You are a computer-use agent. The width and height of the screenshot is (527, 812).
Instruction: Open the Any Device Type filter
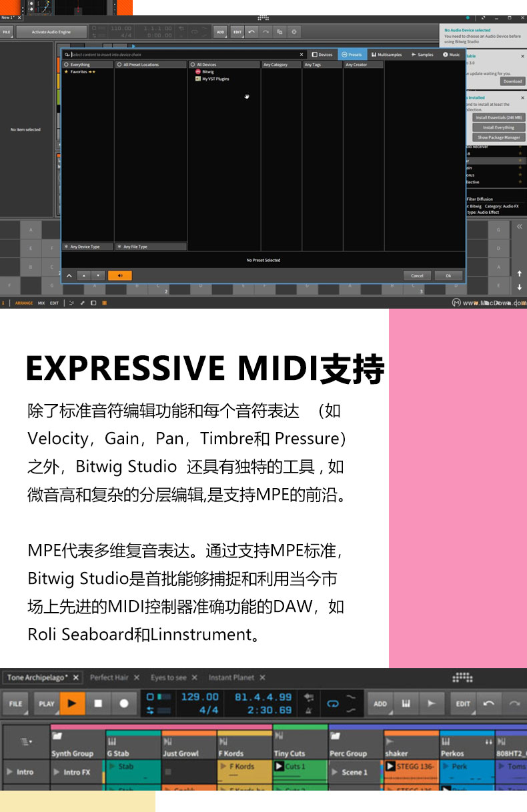(x=87, y=247)
